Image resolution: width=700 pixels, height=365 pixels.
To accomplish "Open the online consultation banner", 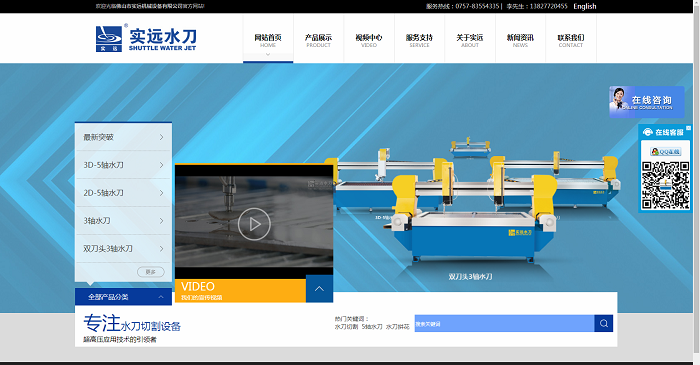I will tap(646, 102).
